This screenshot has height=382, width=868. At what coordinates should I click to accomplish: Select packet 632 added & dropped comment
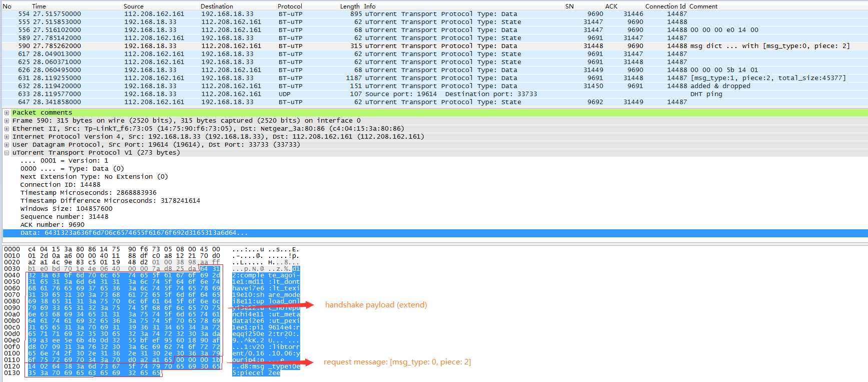click(435, 86)
